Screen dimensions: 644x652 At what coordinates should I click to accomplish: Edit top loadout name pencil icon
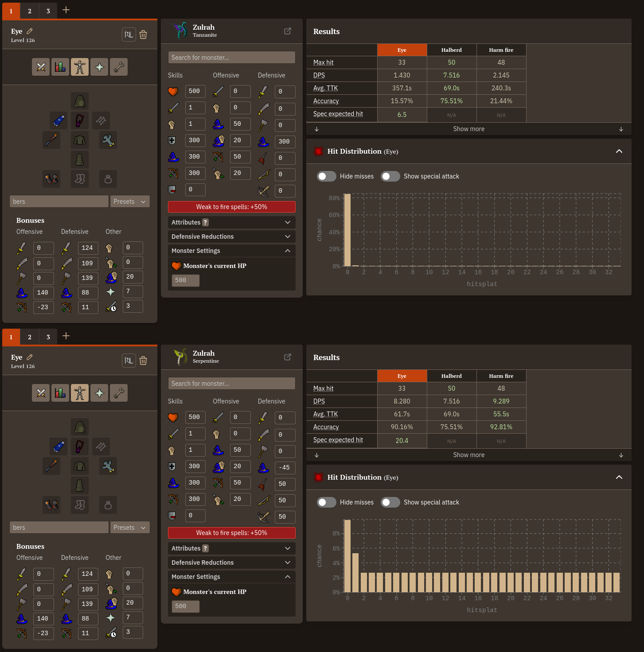pyautogui.click(x=30, y=31)
